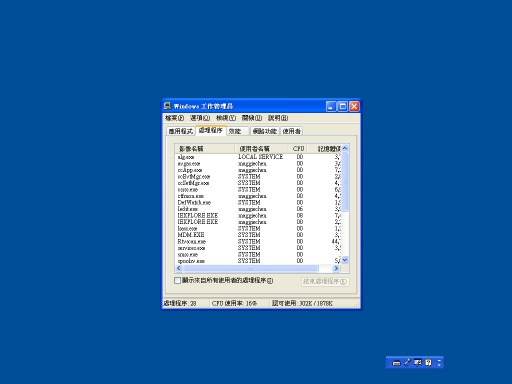Click the horizontal scroll right arrow
This screenshot has height=384, width=512.
[336, 268]
